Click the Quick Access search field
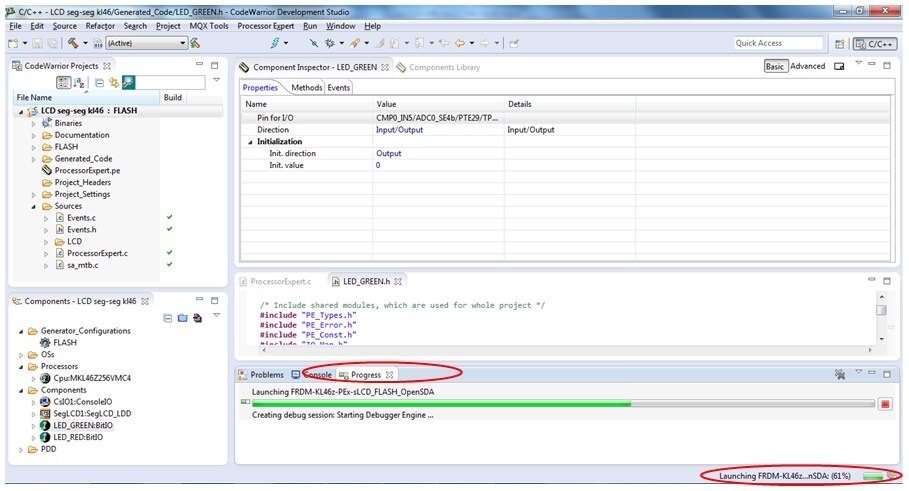 778,43
